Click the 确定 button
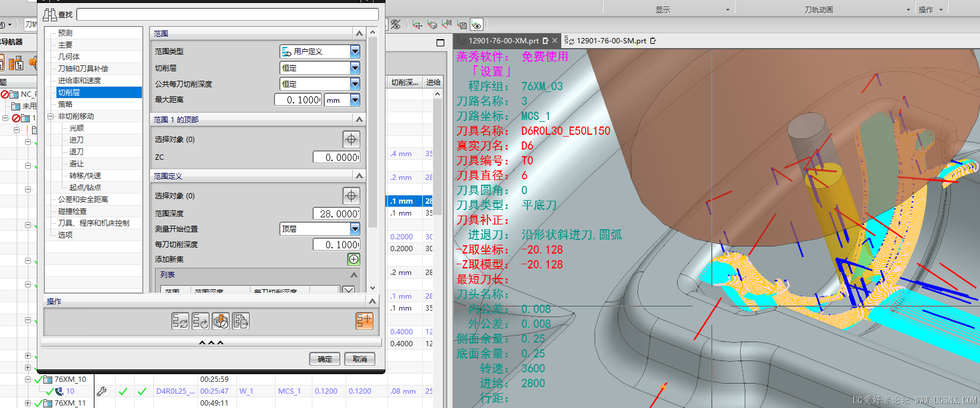Screen dimensions: 980x408 coord(324,359)
